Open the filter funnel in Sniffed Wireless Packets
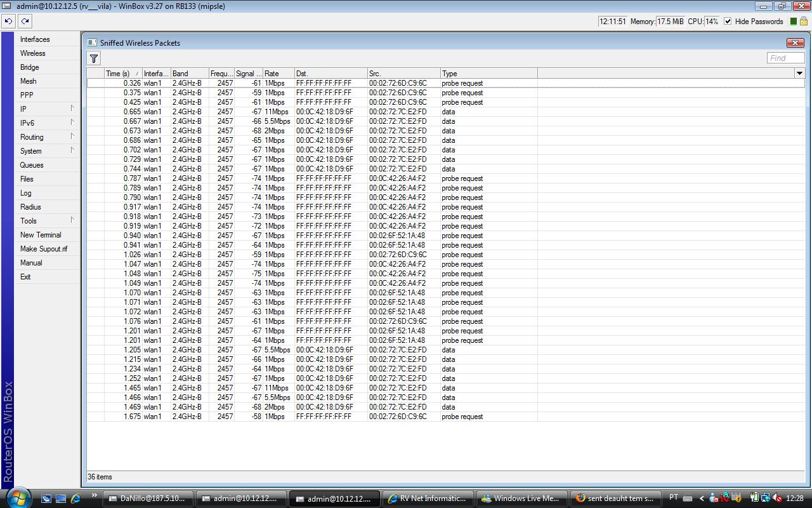The width and height of the screenshot is (812, 508). 94,58
